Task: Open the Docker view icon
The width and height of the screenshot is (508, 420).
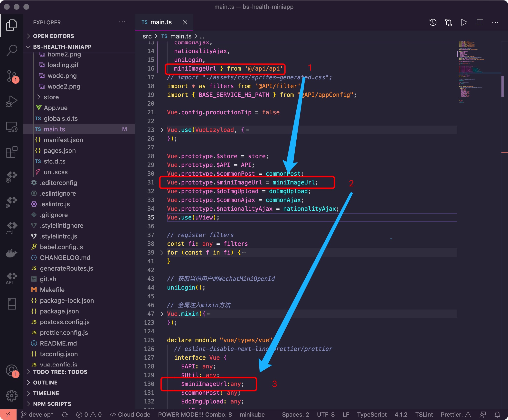Action: click(11, 253)
